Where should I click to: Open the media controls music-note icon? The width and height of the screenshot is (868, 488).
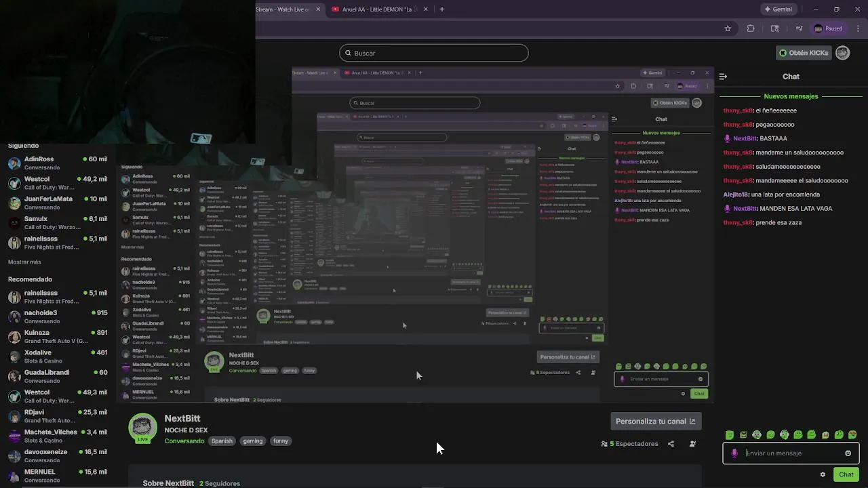tap(800, 28)
